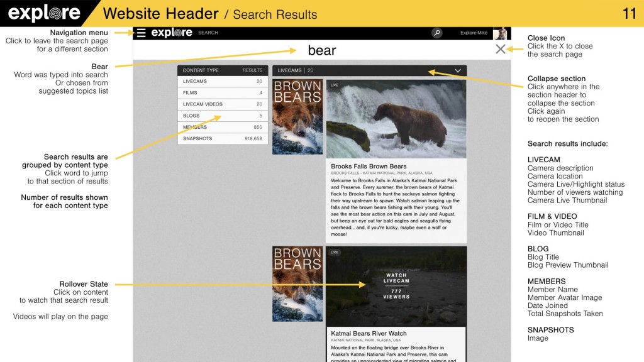The image size is (644, 362).
Task: Open the Brooks Falls Brown Bears title
Action: coord(369,167)
